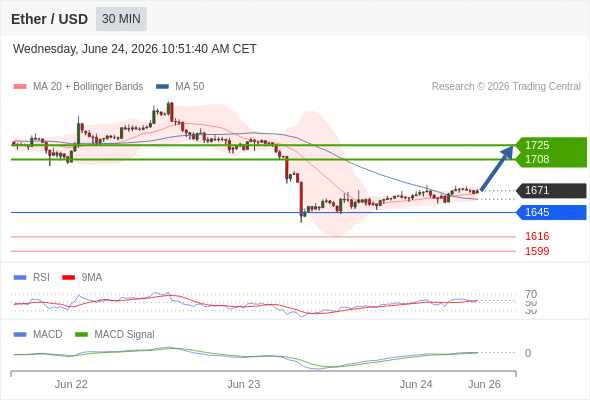Click the 1645 pivot price tag
This screenshot has width=590, height=400.
[x=551, y=213]
